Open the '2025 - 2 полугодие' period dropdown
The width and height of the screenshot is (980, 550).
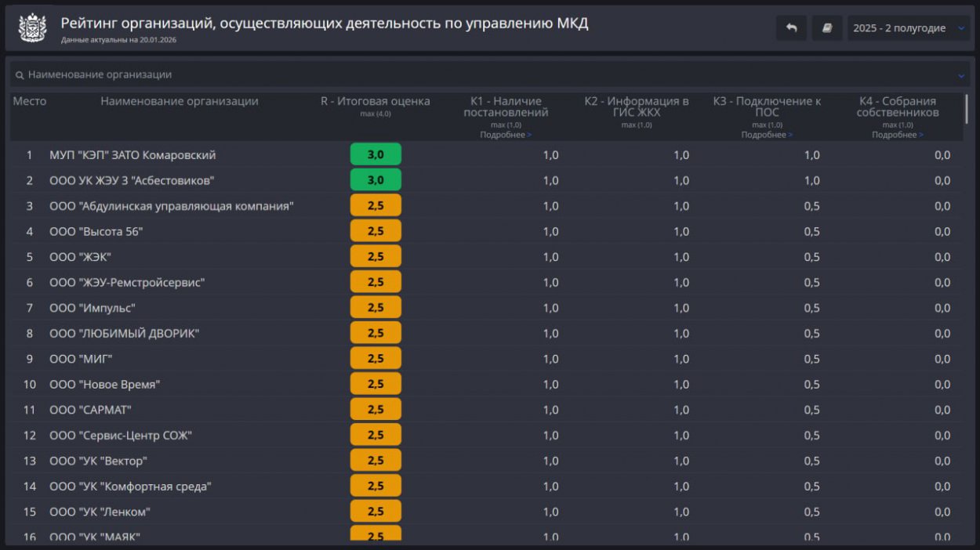pyautogui.click(x=908, y=28)
